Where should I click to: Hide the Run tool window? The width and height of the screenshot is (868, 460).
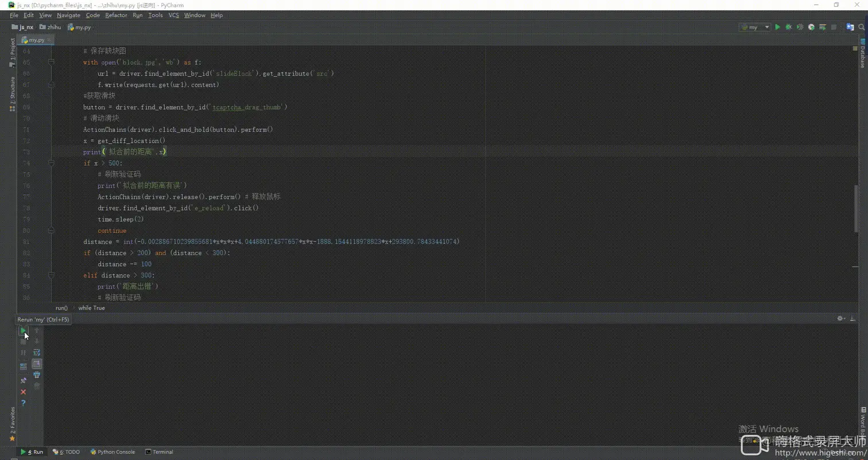tap(851, 318)
